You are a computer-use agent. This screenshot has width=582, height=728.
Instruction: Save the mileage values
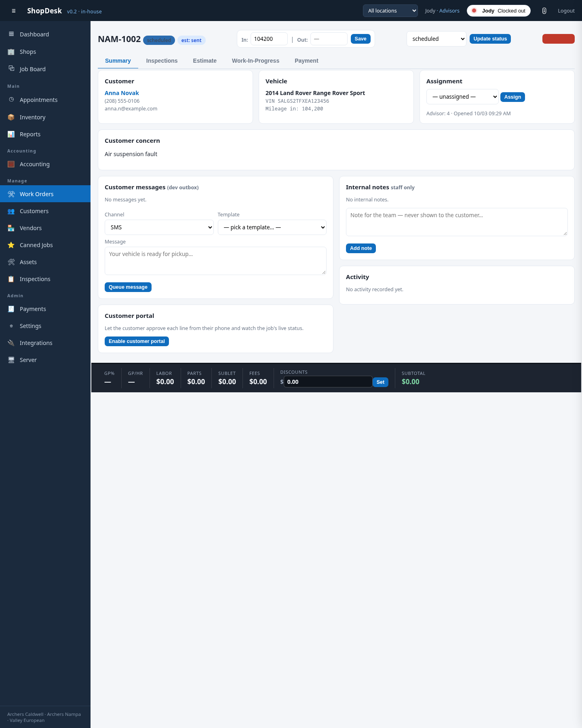pyautogui.click(x=361, y=39)
